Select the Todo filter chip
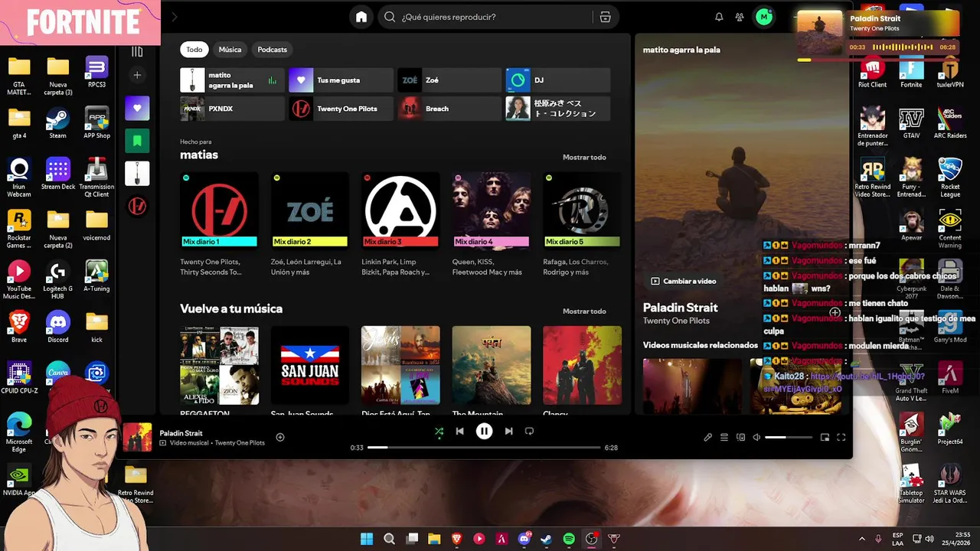This screenshot has height=551, width=980. click(194, 50)
